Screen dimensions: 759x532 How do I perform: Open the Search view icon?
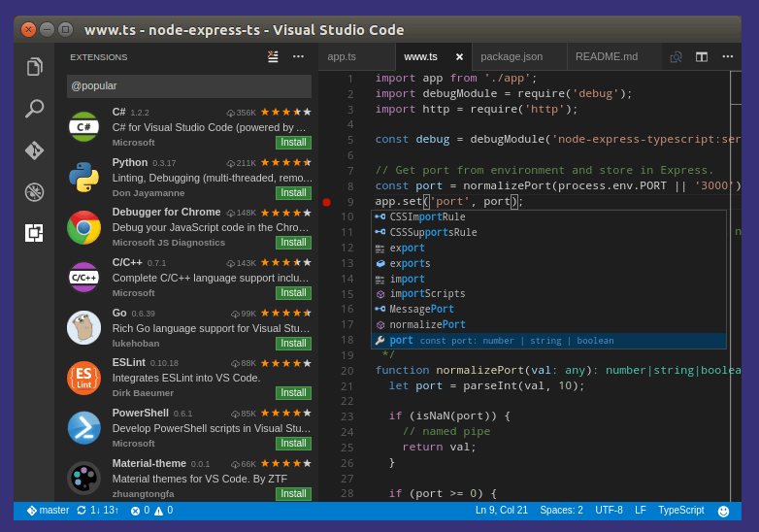(x=35, y=108)
